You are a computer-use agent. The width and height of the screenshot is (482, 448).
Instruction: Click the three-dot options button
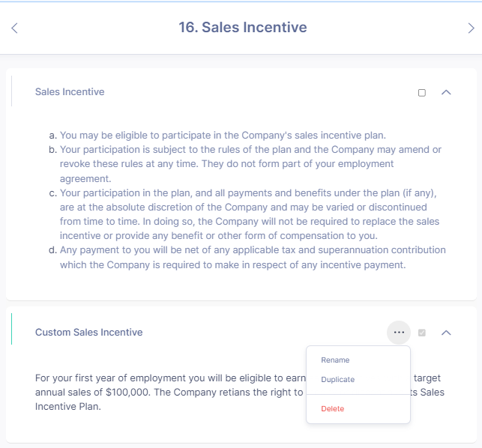point(399,332)
